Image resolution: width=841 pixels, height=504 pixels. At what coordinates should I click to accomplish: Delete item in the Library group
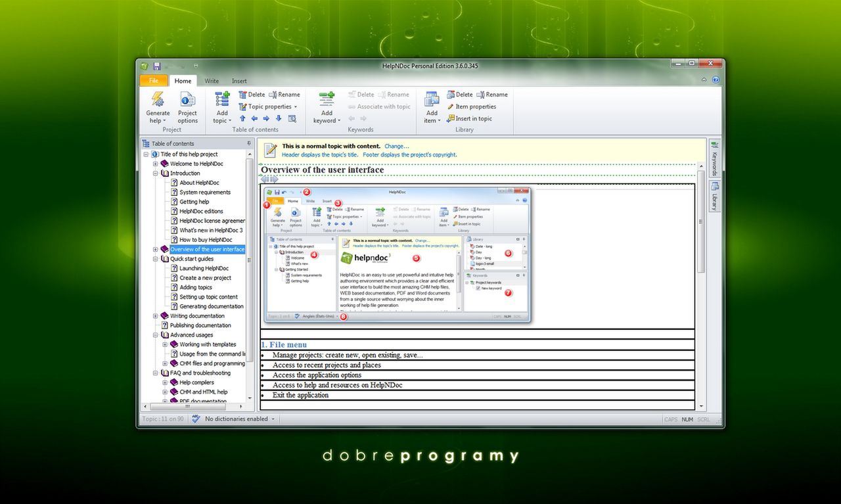pyautogui.click(x=459, y=95)
